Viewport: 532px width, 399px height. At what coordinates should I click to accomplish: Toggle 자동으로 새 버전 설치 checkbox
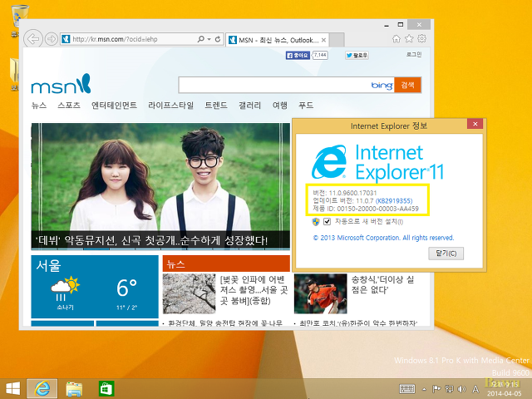[x=327, y=222]
